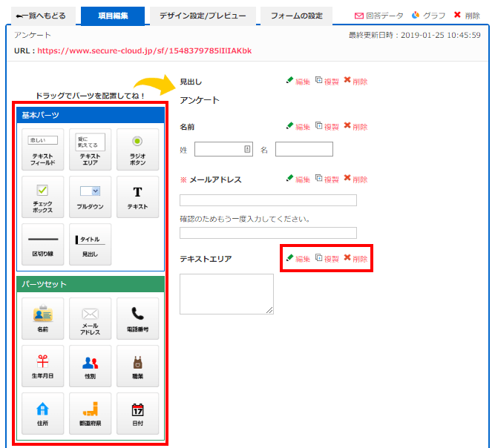Click 編集 for the テキストエリア field
Viewport: 495px width, 448px height.
[298, 259]
